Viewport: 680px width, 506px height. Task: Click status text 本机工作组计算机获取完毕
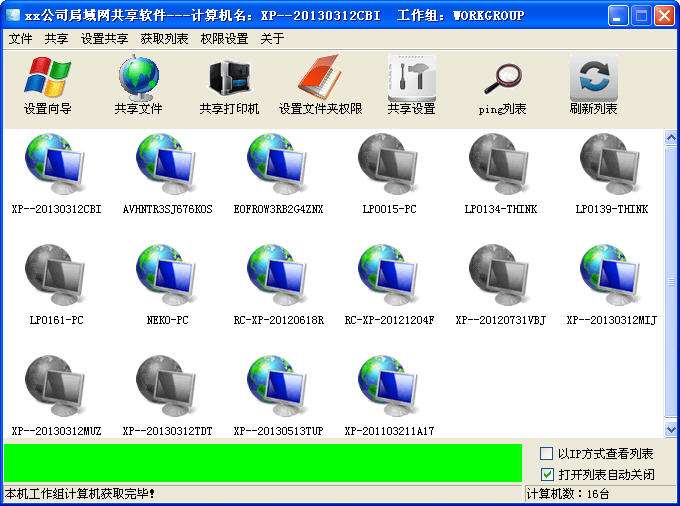pos(80,494)
